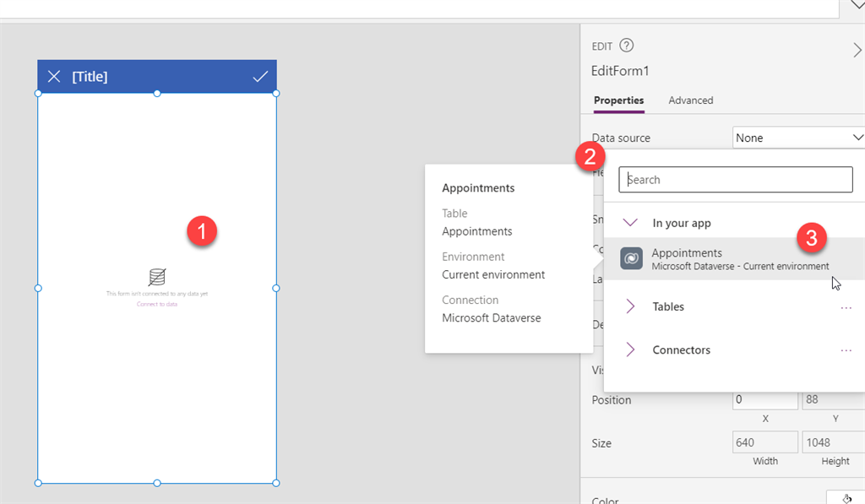The height and width of the screenshot is (504, 865).
Task: Click the checkmark icon on the form header
Action: pos(259,76)
